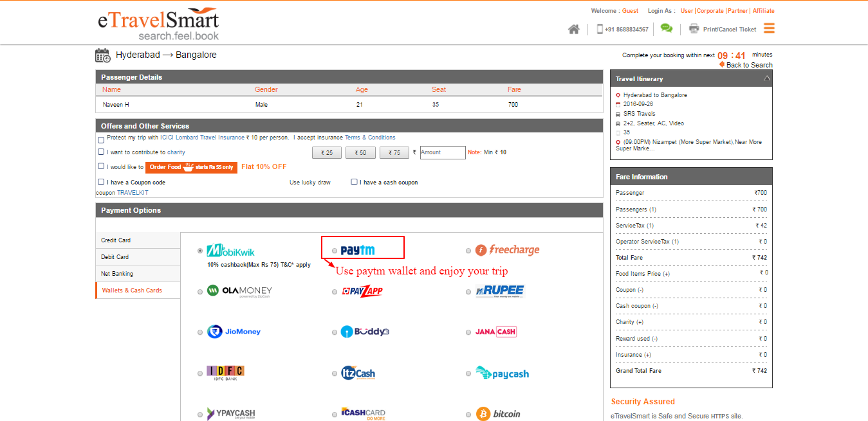
Task: Click the ItzCash logo
Action: tap(358, 373)
